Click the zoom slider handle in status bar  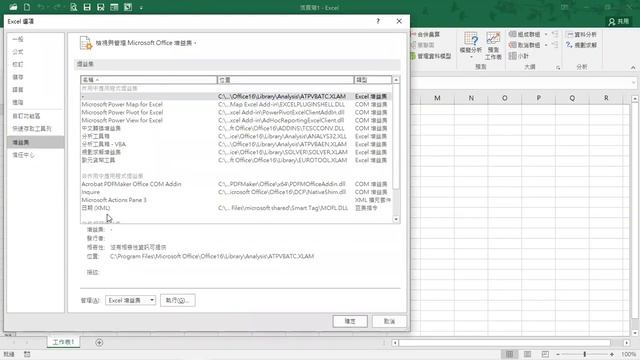(584, 354)
